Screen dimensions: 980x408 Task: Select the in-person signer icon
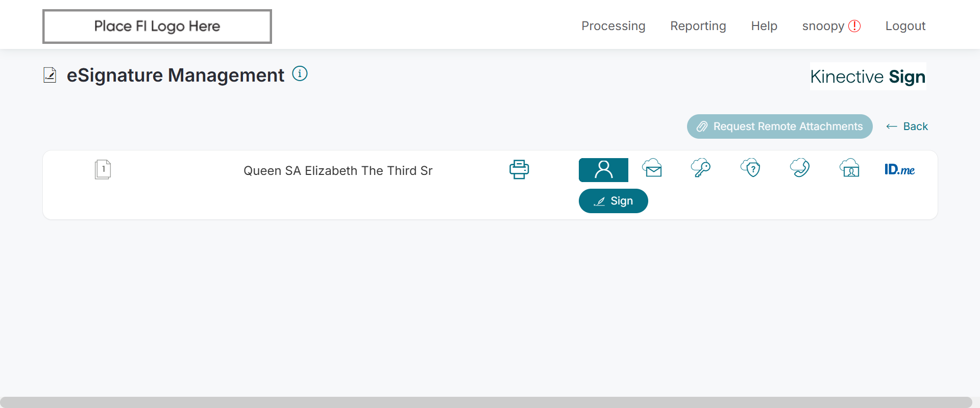[x=603, y=170]
